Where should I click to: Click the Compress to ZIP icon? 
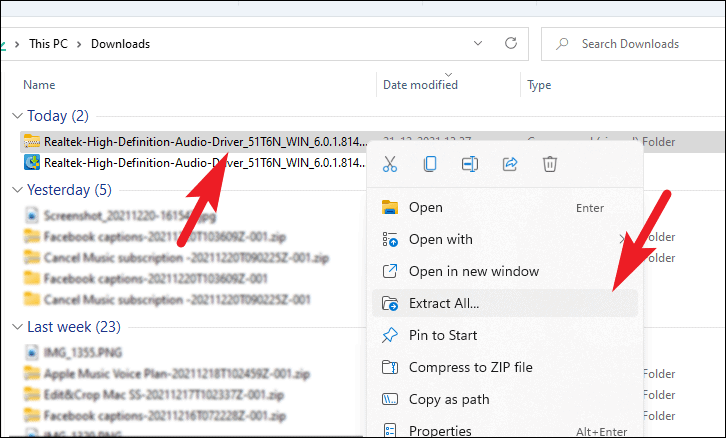(390, 367)
